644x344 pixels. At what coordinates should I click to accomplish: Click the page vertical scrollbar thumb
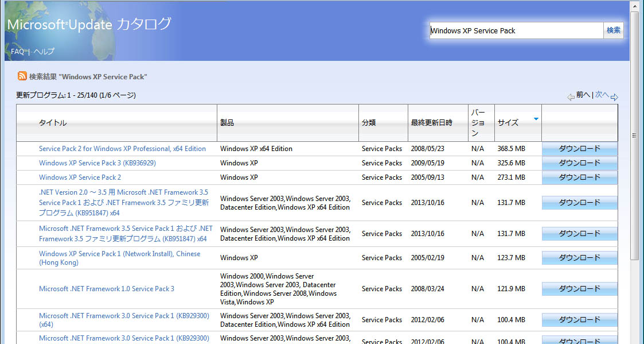click(635, 136)
